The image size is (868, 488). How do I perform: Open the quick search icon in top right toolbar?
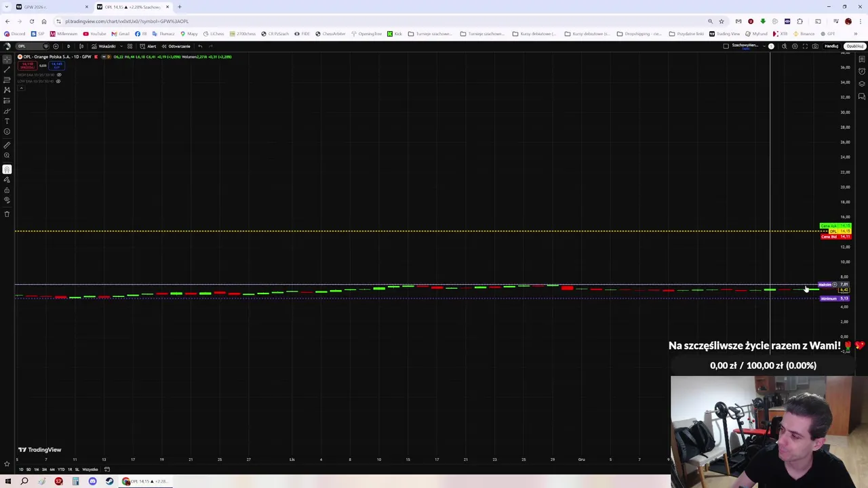coord(785,46)
